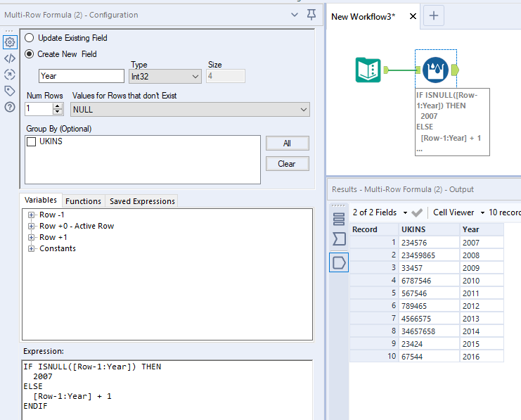Sort by the Year column header
Image resolution: width=521 pixels, height=420 pixels.
point(482,229)
